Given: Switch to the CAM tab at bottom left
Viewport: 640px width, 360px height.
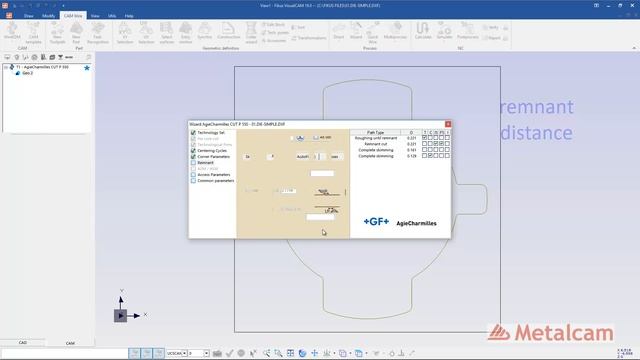Looking at the screenshot, I should pyautogui.click(x=70, y=343).
